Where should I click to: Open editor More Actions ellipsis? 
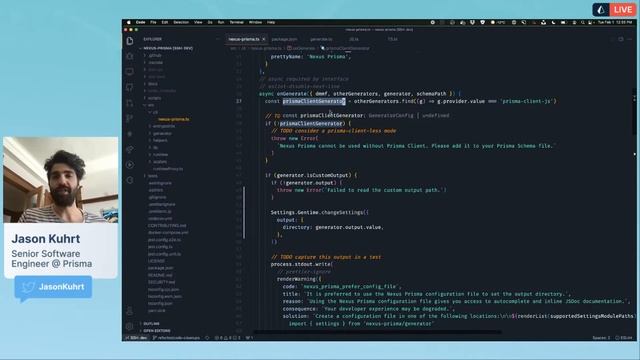coord(630,39)
